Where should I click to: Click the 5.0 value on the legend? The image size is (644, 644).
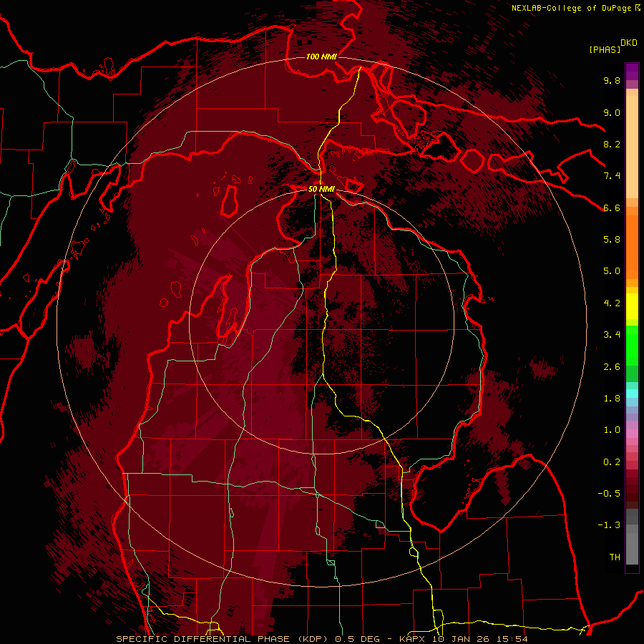(612, 271)
